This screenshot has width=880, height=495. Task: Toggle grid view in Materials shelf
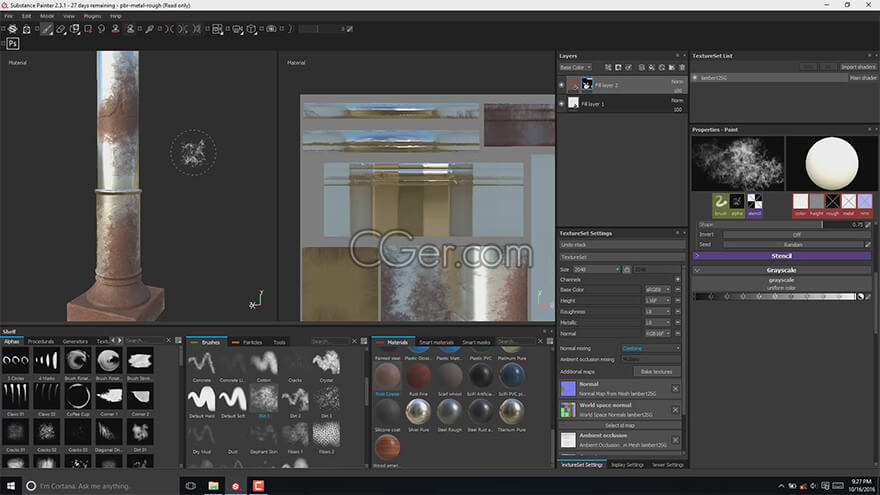coord(550,341)
